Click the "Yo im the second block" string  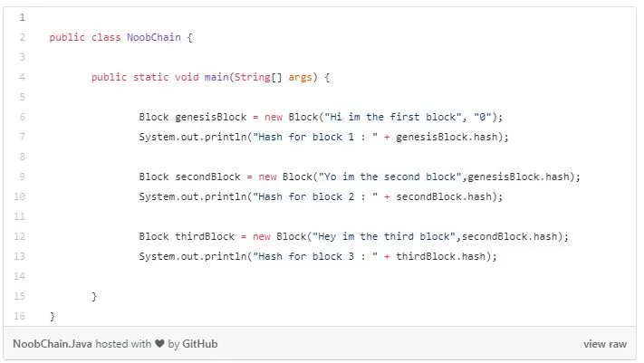coord(390,177)
